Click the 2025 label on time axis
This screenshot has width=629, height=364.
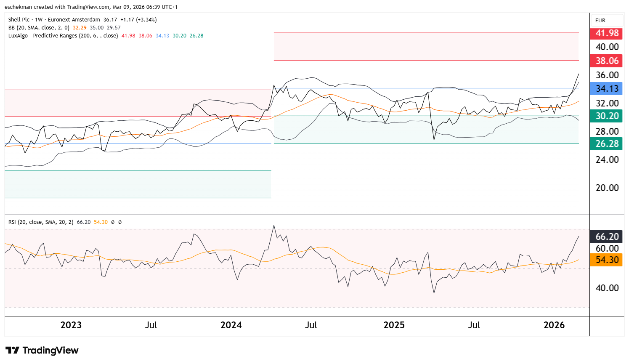point(394,325)
